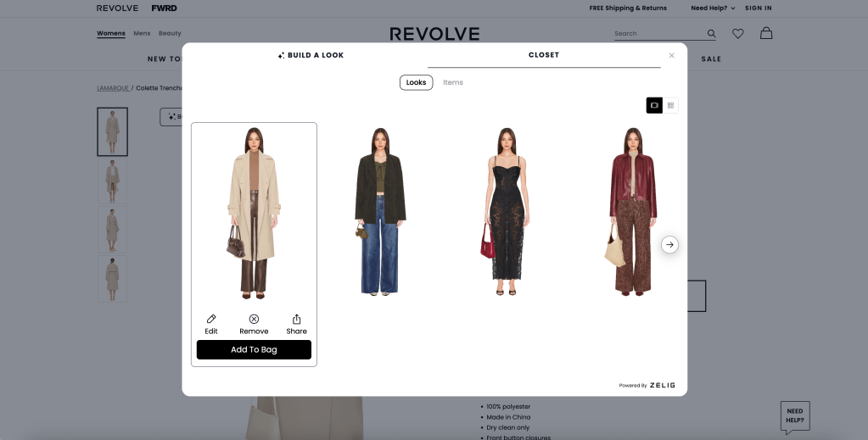Screen dimensions: 868x440
Task: Open the FWRD site link
Action: tap(165, 8)
